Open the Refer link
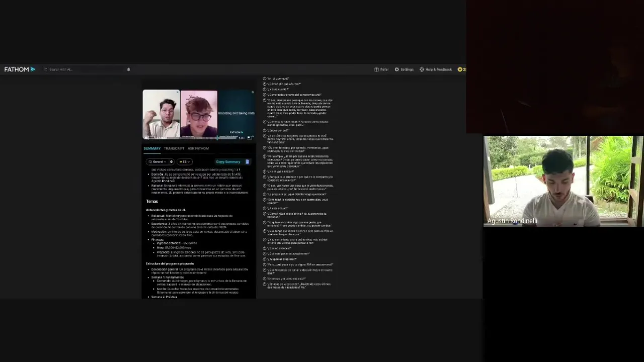This screenshot has height=362, width=644. click(x=381, y=69)
